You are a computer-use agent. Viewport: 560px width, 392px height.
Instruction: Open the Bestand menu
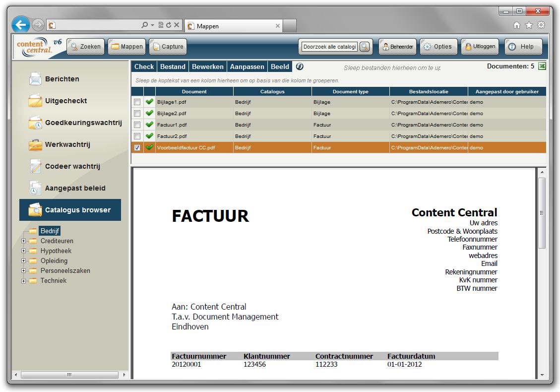173,67
